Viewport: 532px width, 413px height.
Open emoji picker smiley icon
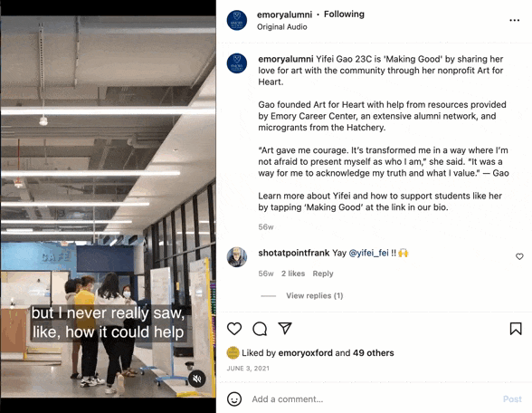click(234, 399)
